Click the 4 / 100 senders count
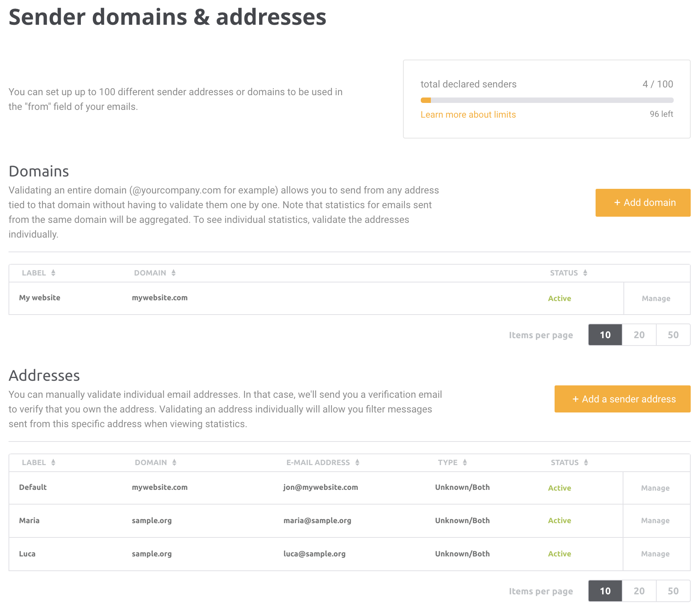Screen dimensions: 700x616 657,84
